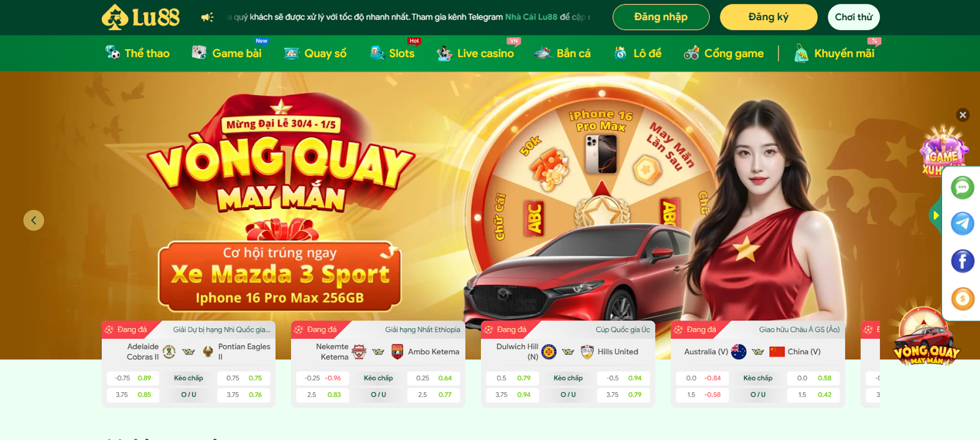Screen dimensions: 980x440
Task: Click the Lu88 logo
Action: pos(141,17)
